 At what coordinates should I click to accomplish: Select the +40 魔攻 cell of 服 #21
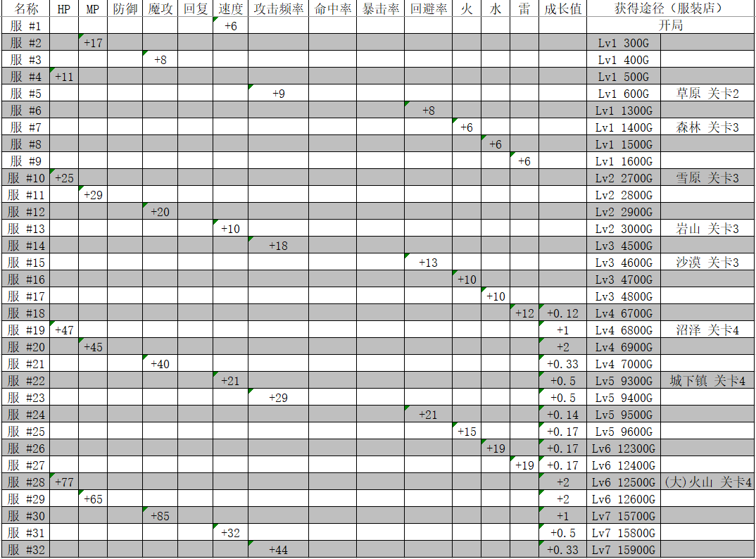pyautogui.click(x=160, y=363)
